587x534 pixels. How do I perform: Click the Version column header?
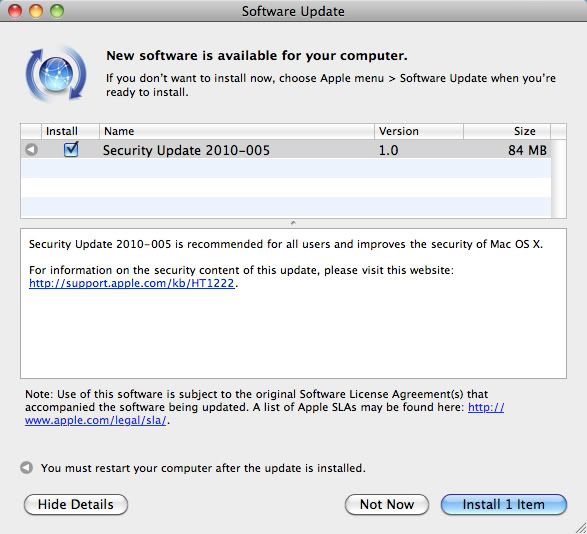point(419,131)
